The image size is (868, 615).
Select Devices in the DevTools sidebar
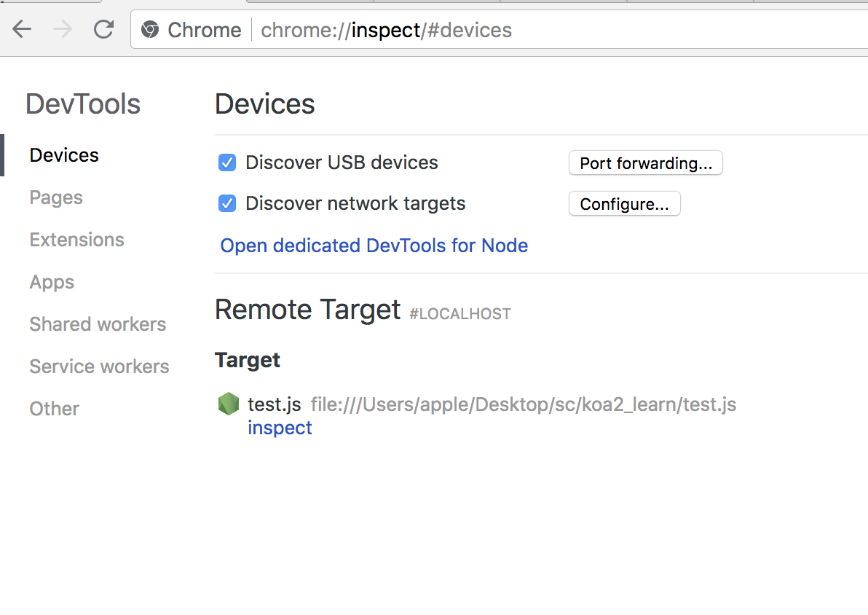click(x=64, y=155)
